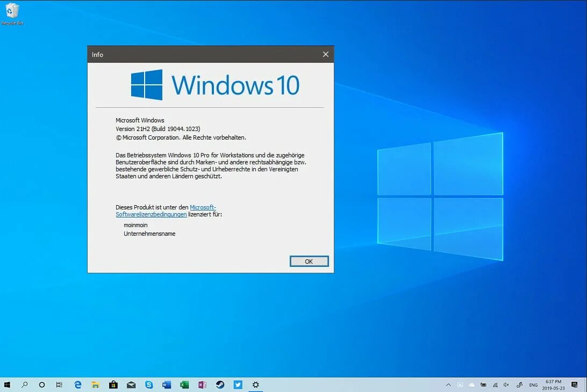This screenshot has width=587, height=392.
Task: Open Twitter app from taskbar
Action: 238,384
